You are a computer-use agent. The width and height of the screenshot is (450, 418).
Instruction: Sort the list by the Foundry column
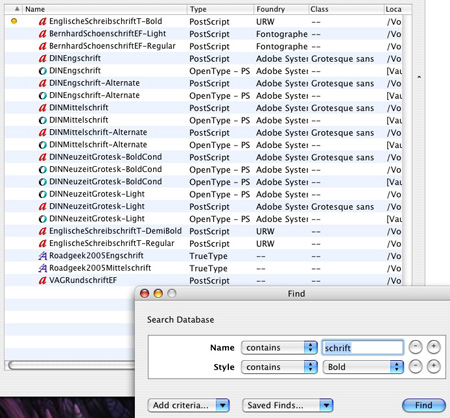coord(281,9)
